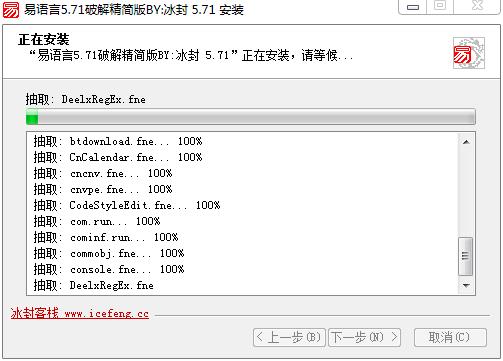This screenshot has height=361, width=503.
Task: Select the com.run log line
Action: tap(97, 221)
